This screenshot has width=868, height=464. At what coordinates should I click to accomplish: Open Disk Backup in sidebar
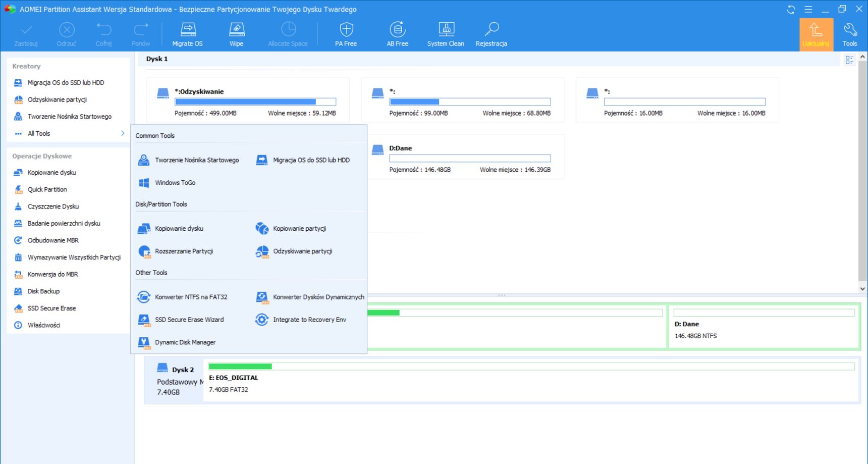pos(43,291)
